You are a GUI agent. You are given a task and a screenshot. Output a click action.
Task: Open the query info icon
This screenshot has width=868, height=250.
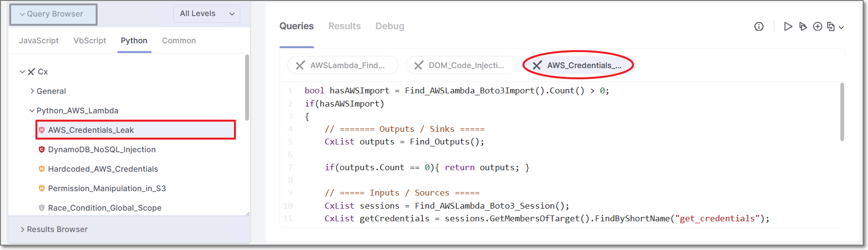(x=759, y=26)
